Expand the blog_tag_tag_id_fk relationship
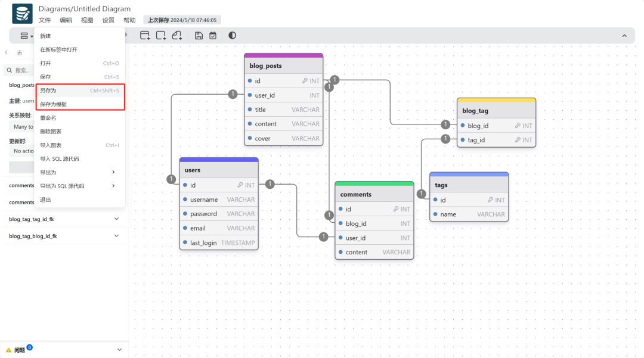Viewport: 644px width, 358px height. 116,219
